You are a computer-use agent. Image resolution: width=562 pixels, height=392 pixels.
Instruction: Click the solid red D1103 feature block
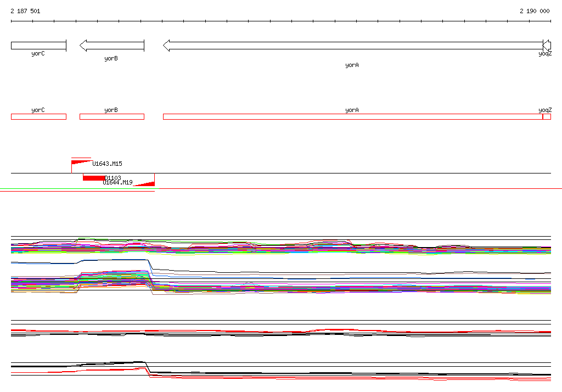coord(94,178)
